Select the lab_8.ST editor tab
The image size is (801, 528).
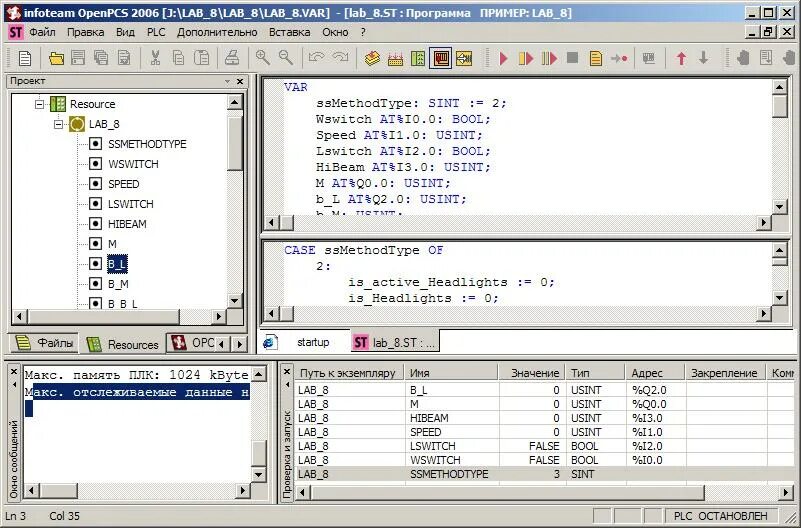coord(395,342)
